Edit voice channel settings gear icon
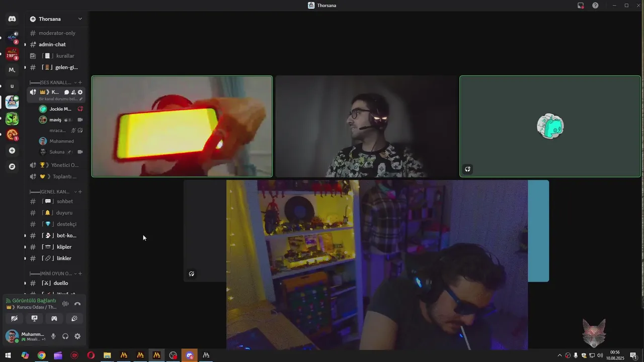Viewport: 644px width, 362px height. pos(80,92)
